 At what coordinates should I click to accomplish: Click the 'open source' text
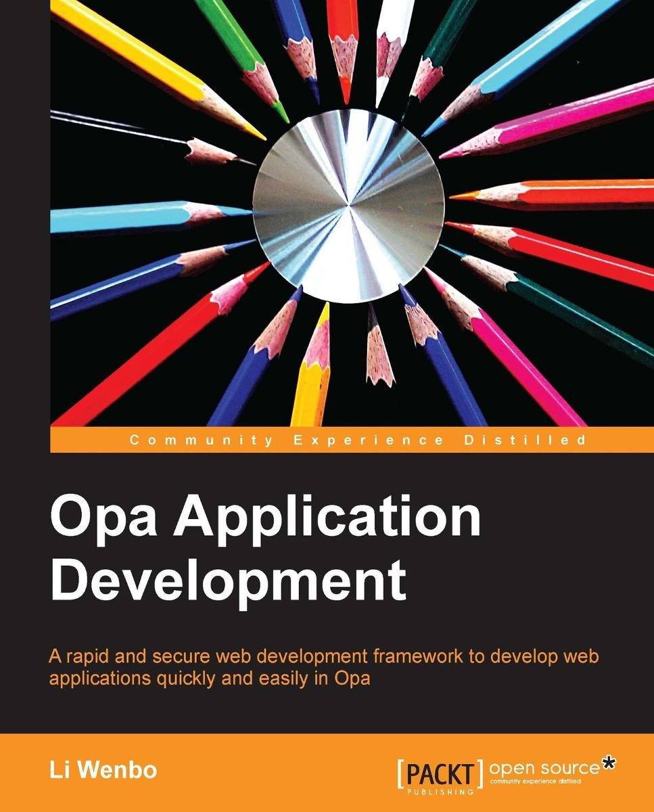click(544, 768)
